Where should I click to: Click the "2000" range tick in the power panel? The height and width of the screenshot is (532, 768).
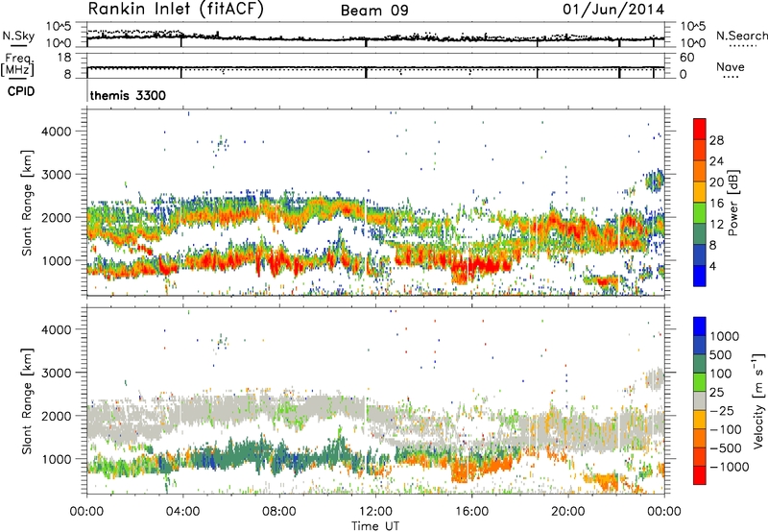pyautogui.click(x=56, y=217)
